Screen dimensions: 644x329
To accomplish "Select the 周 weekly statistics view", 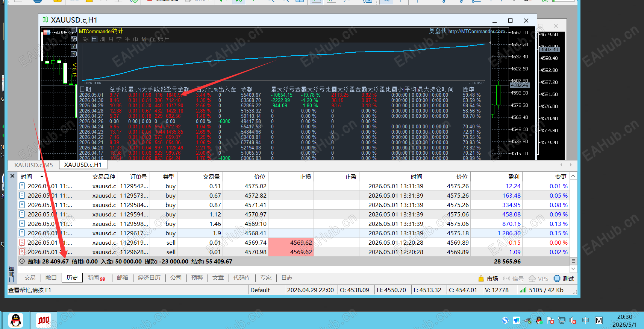I will coord(102,39).
